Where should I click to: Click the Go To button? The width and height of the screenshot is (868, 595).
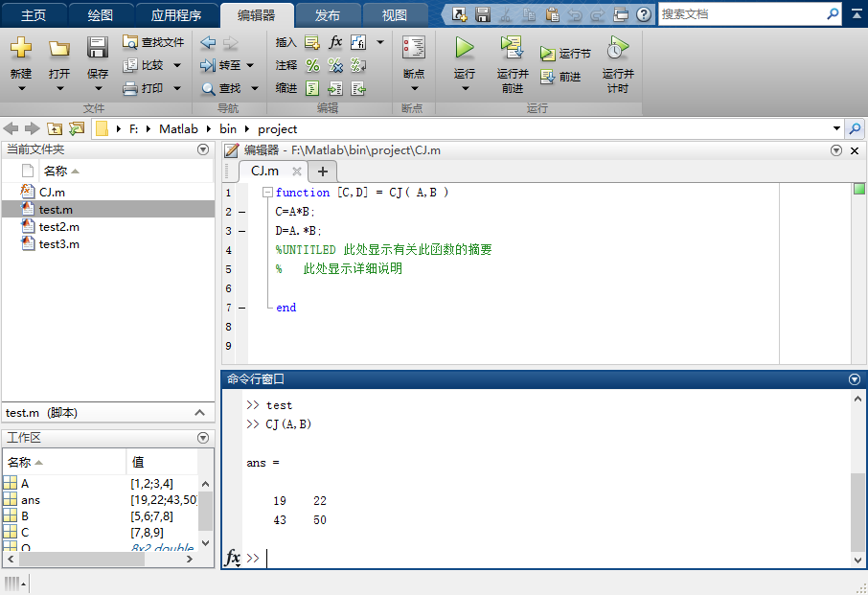coord(221,65)
